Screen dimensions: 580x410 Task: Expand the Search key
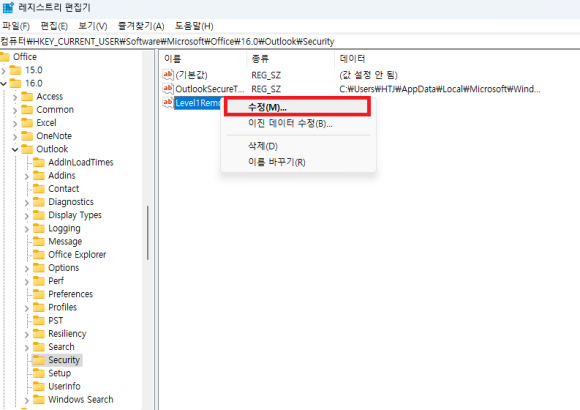(x=27, y=347)
